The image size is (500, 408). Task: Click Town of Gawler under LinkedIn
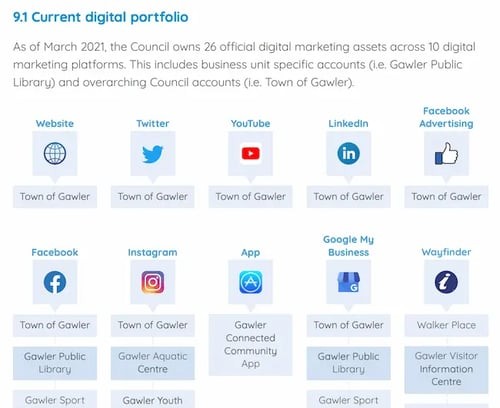pos(349,197)
